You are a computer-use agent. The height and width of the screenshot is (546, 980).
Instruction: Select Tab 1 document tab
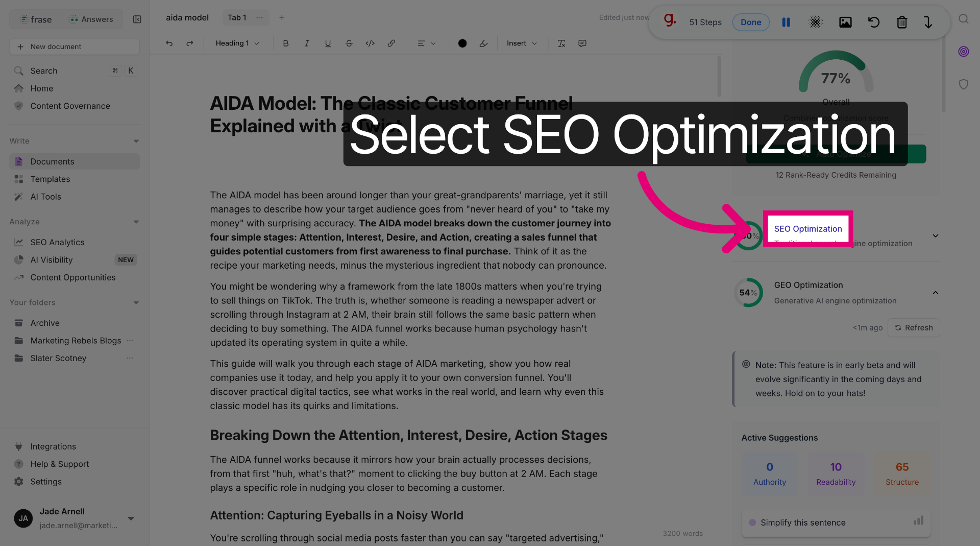(237, 17)
